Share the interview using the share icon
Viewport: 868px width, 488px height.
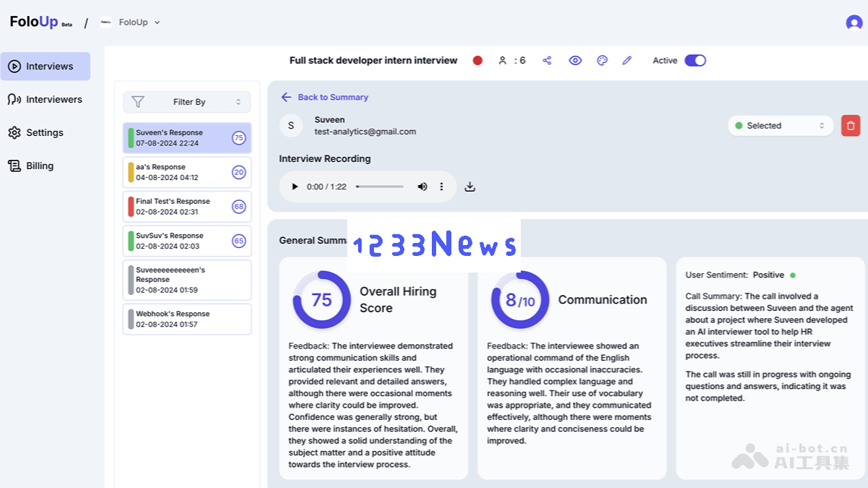(x=547, y=61)
